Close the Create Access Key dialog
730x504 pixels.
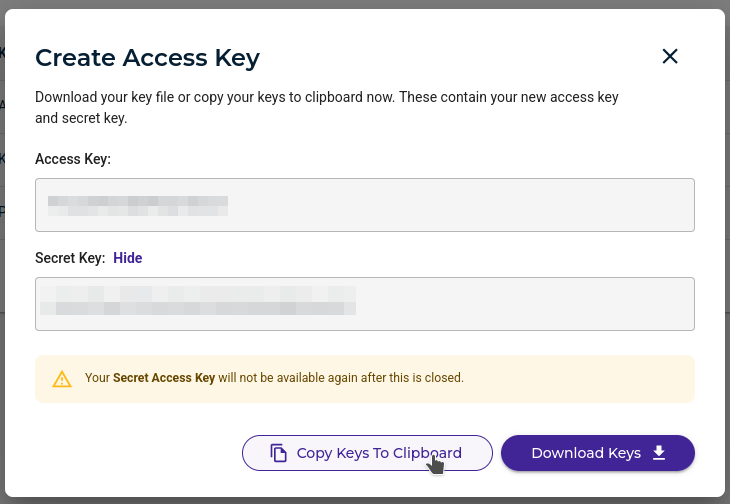click(x=670, y=57)
